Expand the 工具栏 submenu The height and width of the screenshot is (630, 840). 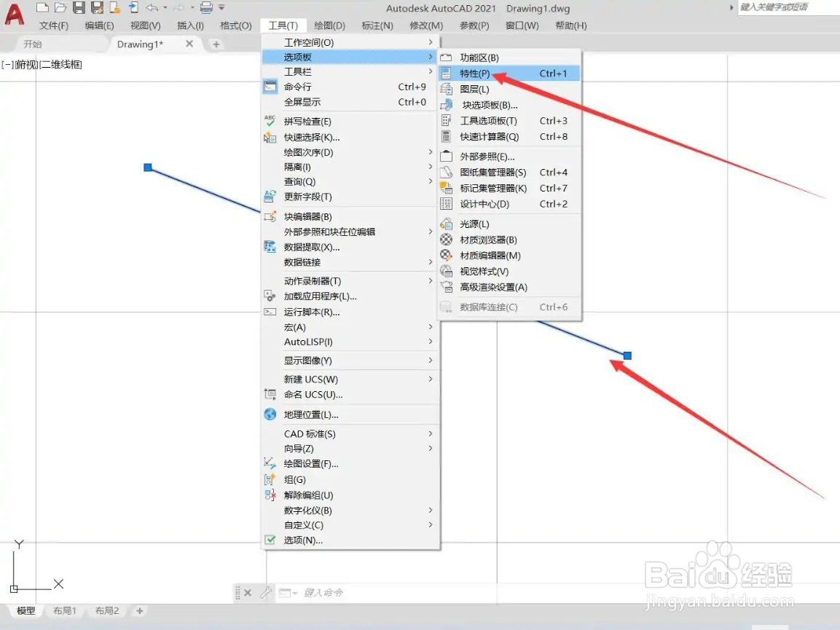click(351, 71)
